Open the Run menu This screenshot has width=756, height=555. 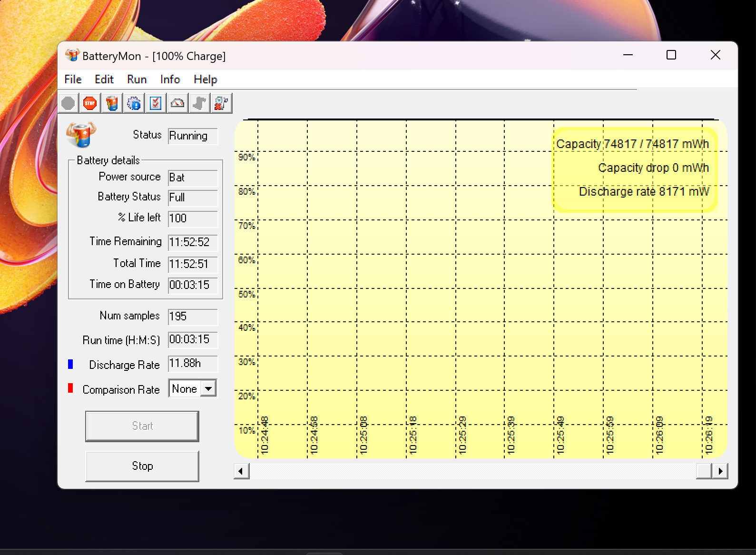[x=137, y=79]
